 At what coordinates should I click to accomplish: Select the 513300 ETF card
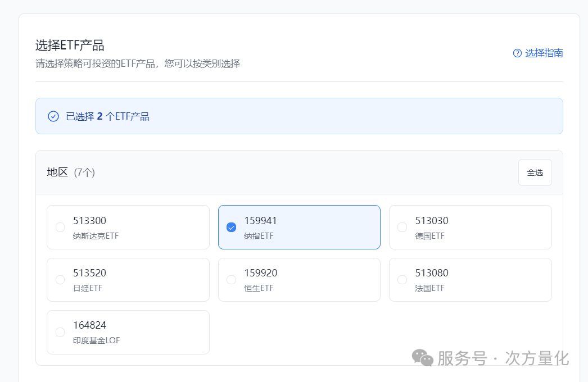(128, 227)
